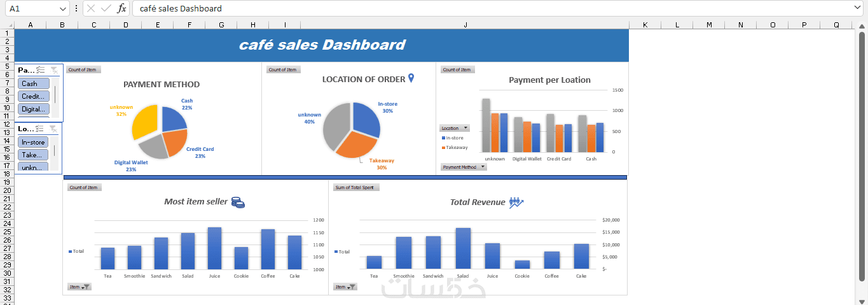The image size is (868, 305).
Task: Click the Enter checkmark in formula bar
Action: tap(106, 8)
